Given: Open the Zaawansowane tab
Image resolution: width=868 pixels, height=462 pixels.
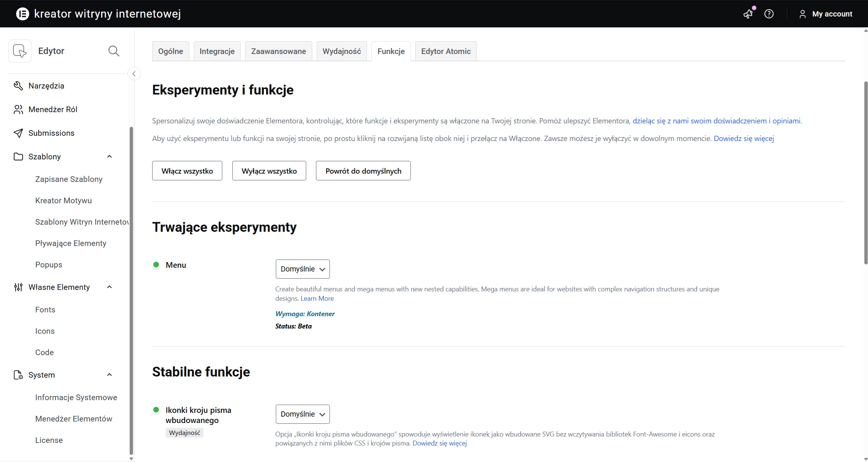Looking at the screenshot, I should (278, 51).
